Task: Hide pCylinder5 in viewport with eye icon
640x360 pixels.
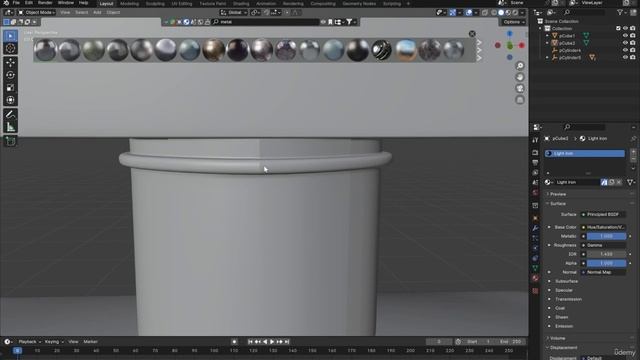Action: pyautogui.click(x=625, y=58)
